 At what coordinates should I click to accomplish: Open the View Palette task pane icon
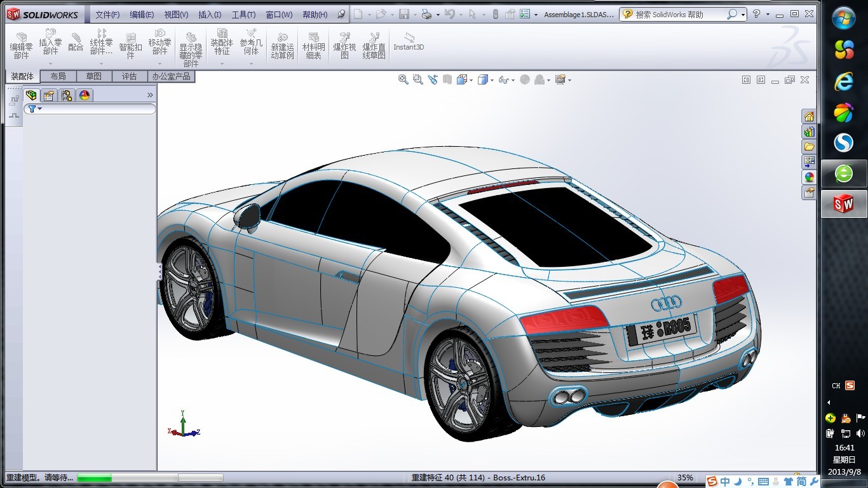[x=809, y=162]
